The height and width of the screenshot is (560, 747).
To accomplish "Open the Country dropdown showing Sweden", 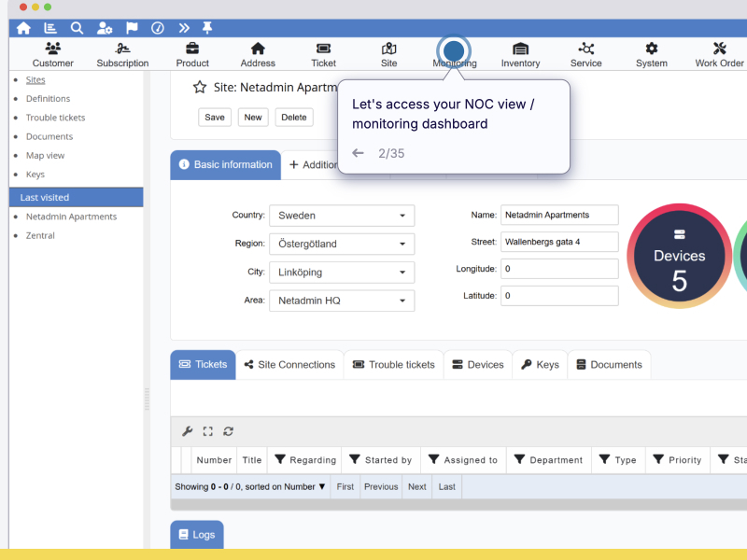I will 342,216.
